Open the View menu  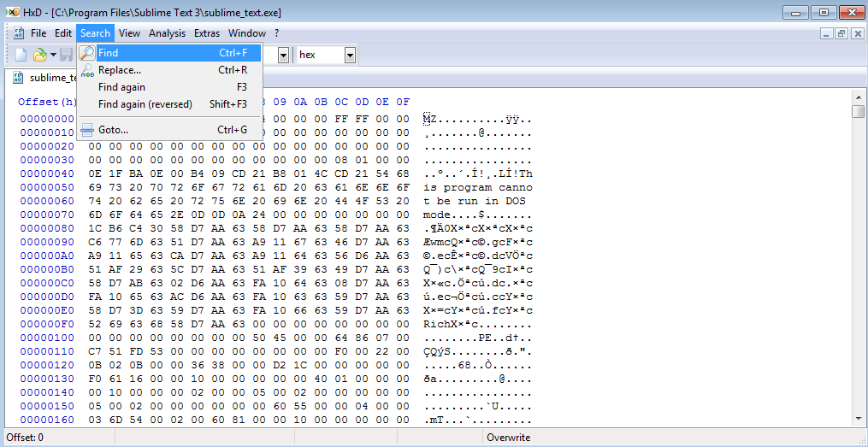tap(129, 33)
